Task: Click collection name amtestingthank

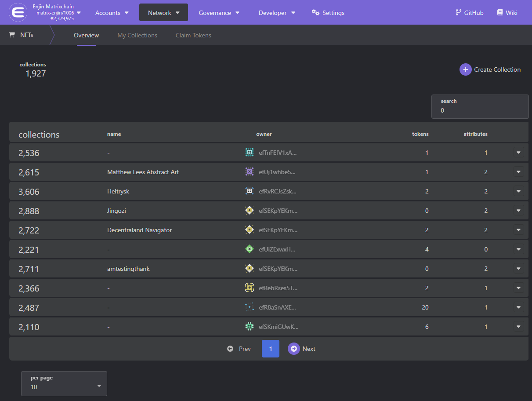Action: 128,269
